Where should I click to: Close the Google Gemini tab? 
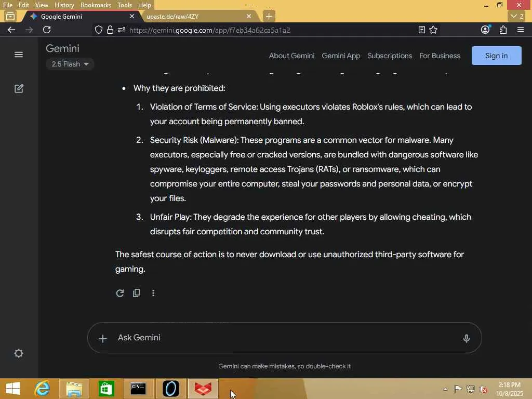(x=132, y=16)
